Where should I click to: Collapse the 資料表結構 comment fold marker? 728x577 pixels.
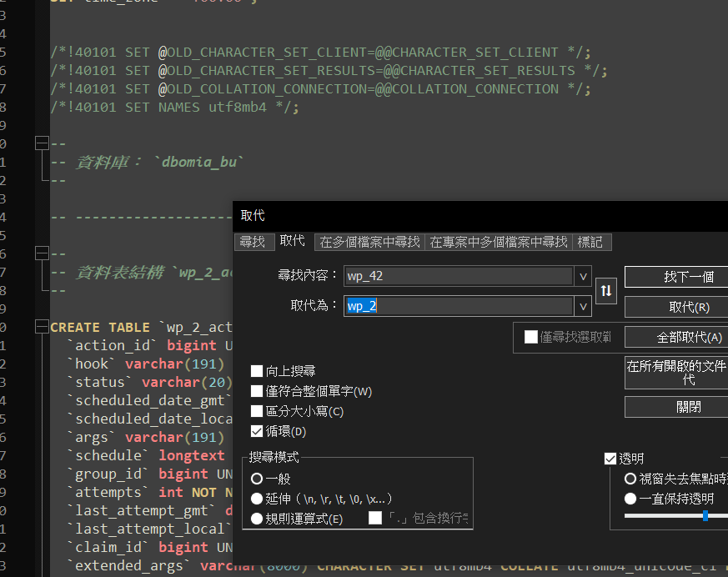pos(42,253)
